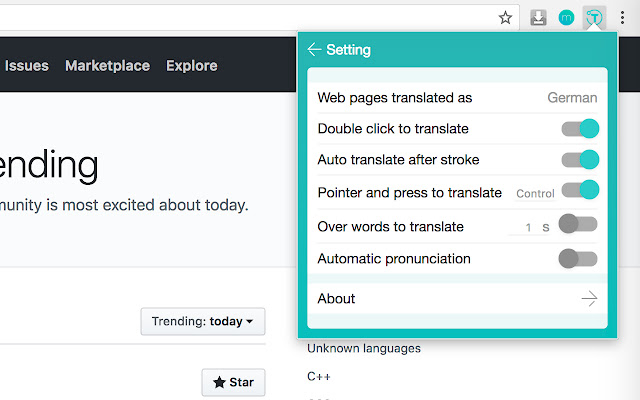Select the C++ language link
Viewport: 640px width, 400px height.
pos(318,376)
